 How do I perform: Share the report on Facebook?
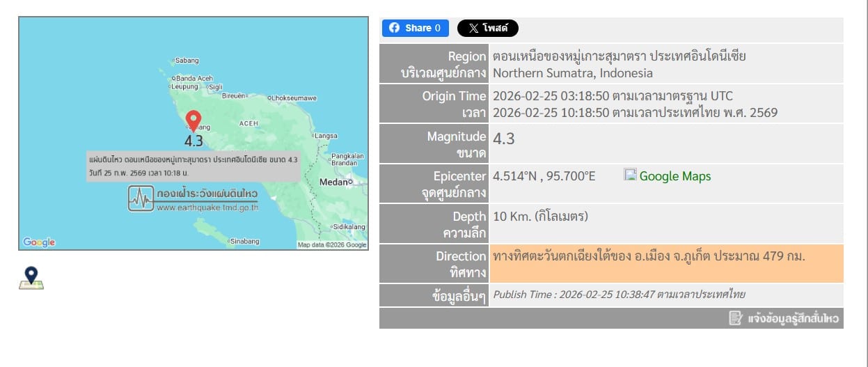(415, 28)
